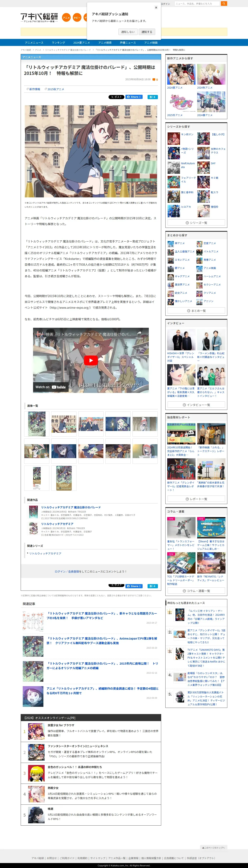Select the orange ホビー circle button

(77, 18)
